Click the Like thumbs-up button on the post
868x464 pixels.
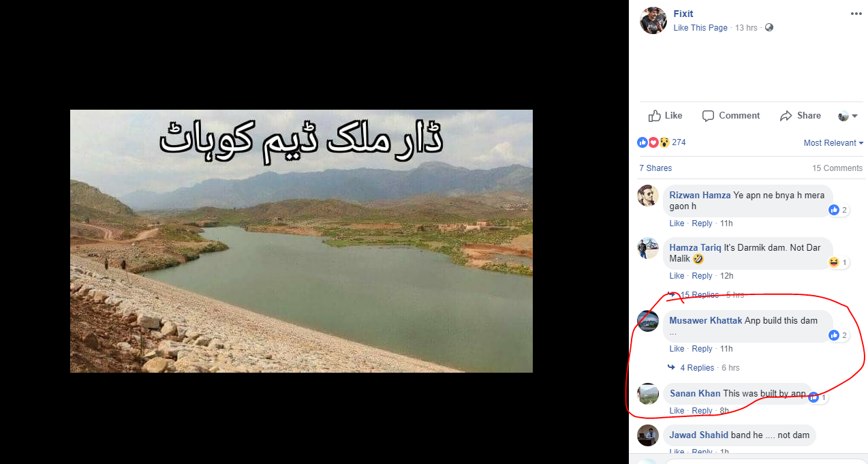tap(666, 116)
